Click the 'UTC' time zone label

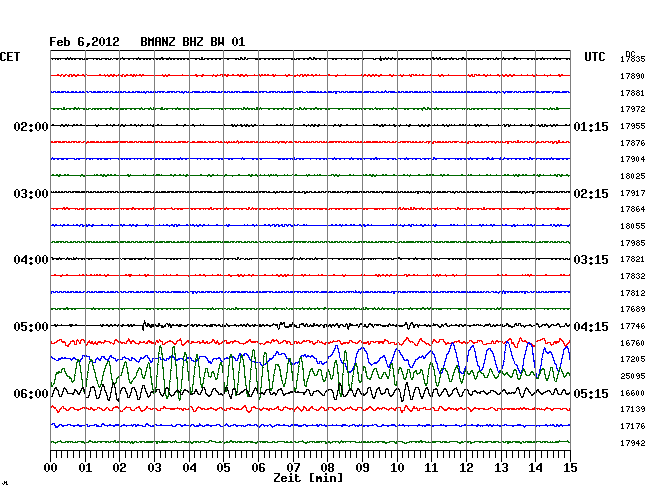(x=594, y=57)
